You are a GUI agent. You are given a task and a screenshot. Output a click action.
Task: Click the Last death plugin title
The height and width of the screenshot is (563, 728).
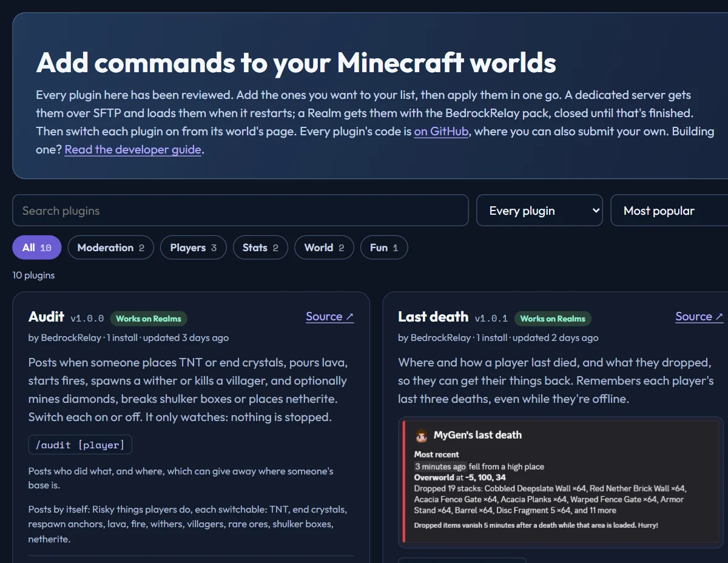433,317
